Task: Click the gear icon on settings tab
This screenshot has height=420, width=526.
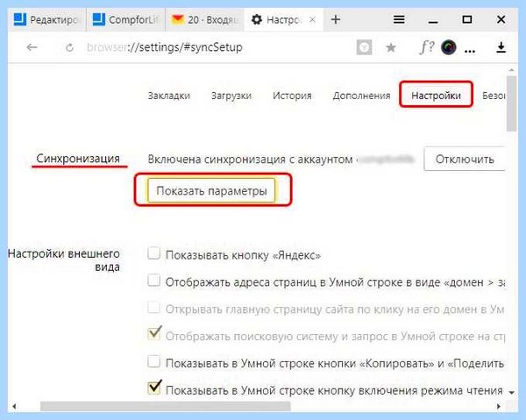Action: pyautogui.click(x=257, y=19)
